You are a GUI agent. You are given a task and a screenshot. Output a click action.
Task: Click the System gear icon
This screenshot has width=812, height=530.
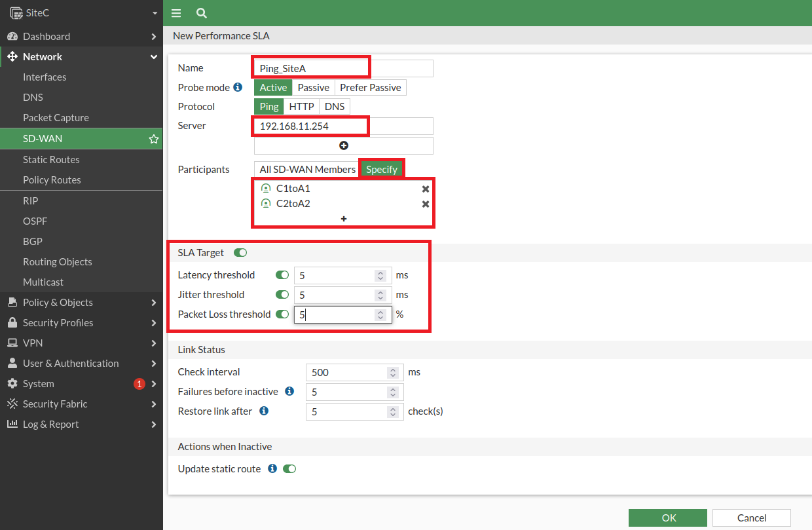12,383
